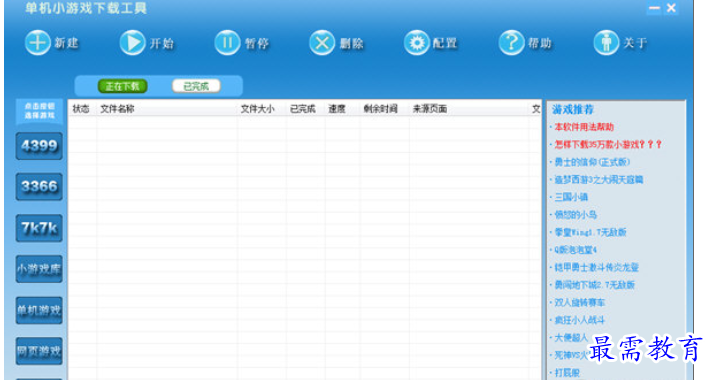
Task: Open the 关于 about person icon
Action: [606, 43]
